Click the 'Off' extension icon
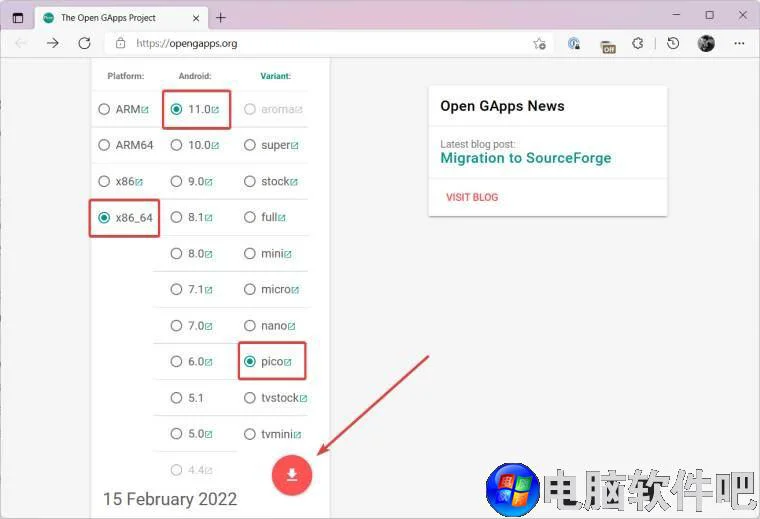The height and width of the screenshot is (519, 760). click(607, 47)
